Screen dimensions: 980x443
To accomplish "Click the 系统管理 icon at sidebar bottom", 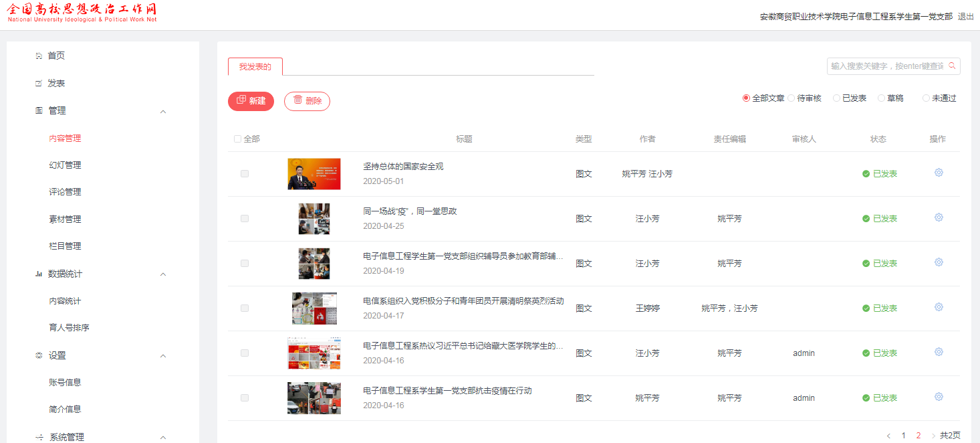I will [38, 436].
